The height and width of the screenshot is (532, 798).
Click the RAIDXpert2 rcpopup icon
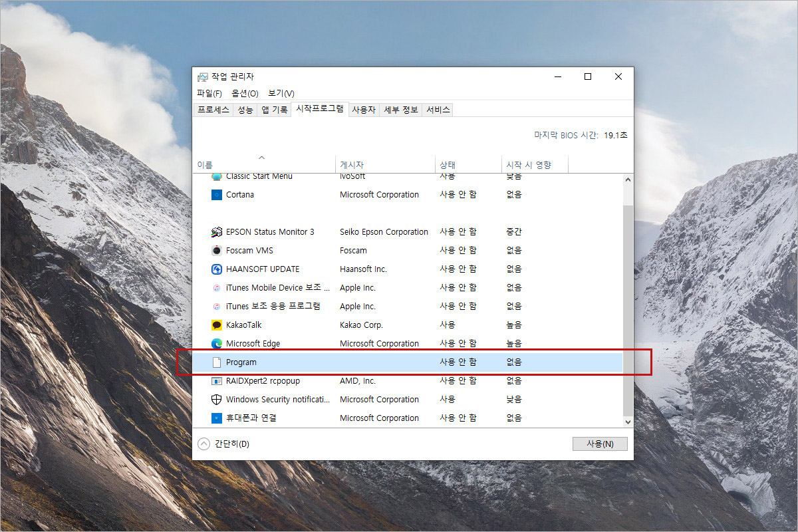point(216,381)
